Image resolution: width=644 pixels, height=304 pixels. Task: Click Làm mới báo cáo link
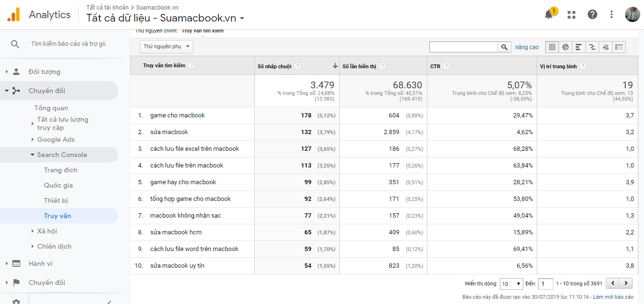pos(613,297)
